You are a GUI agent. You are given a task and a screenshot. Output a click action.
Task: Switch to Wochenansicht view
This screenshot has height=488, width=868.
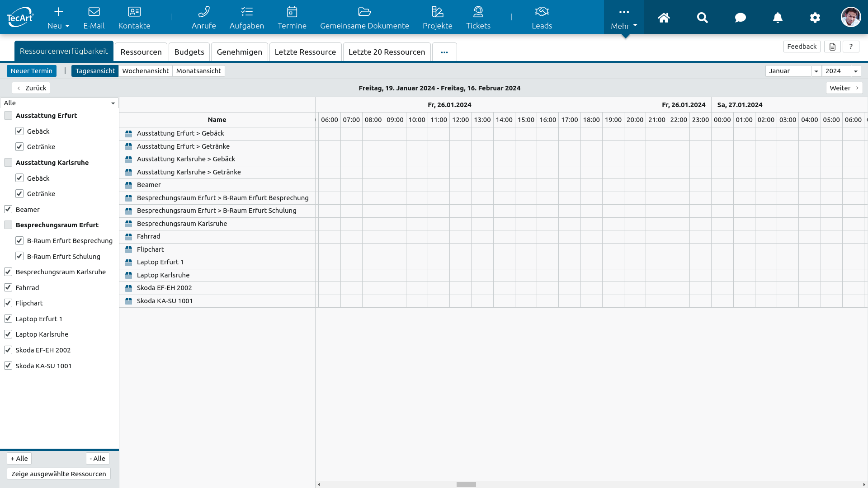[x=145, y=71]
